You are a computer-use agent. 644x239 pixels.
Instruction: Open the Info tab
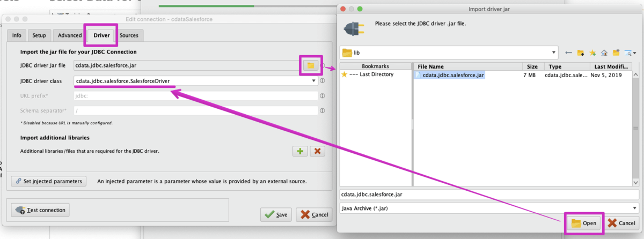[17, 35]
